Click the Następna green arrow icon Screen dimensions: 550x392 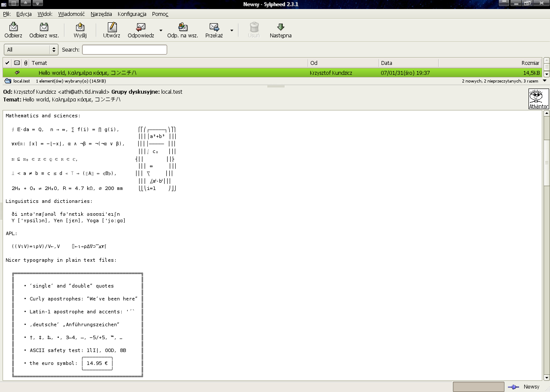281,27
